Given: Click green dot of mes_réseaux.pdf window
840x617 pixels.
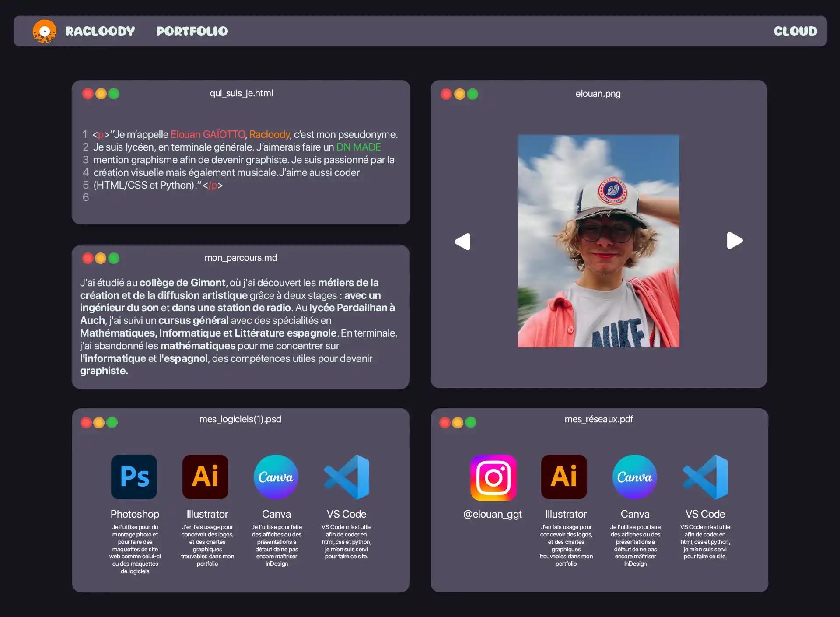Looking at the screenshot, I should (471, 422).
